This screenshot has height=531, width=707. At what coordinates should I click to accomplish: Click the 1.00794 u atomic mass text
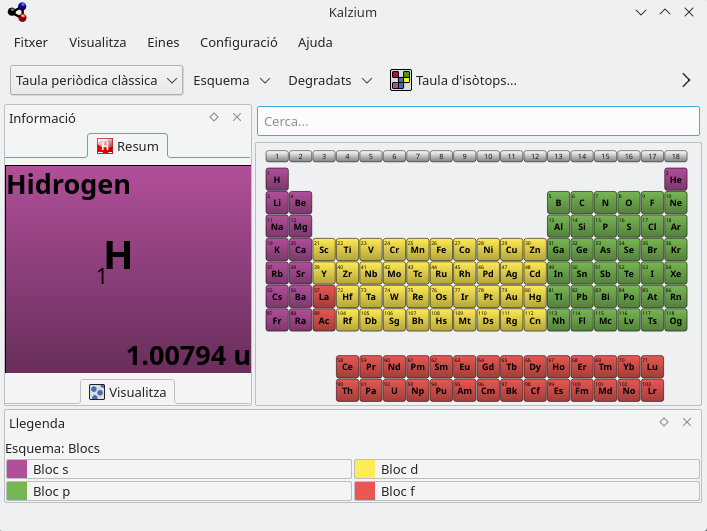(x=188, y=356)
